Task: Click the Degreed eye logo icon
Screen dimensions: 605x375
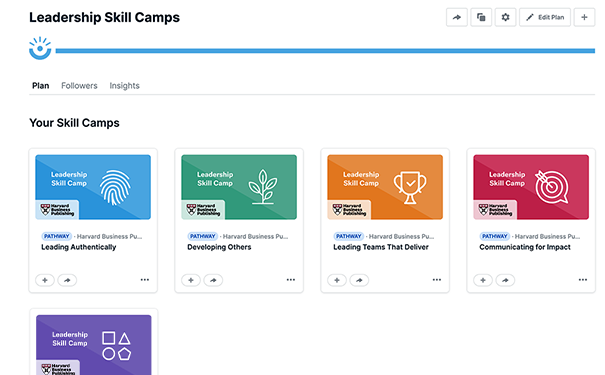Action: click(40, 48)
